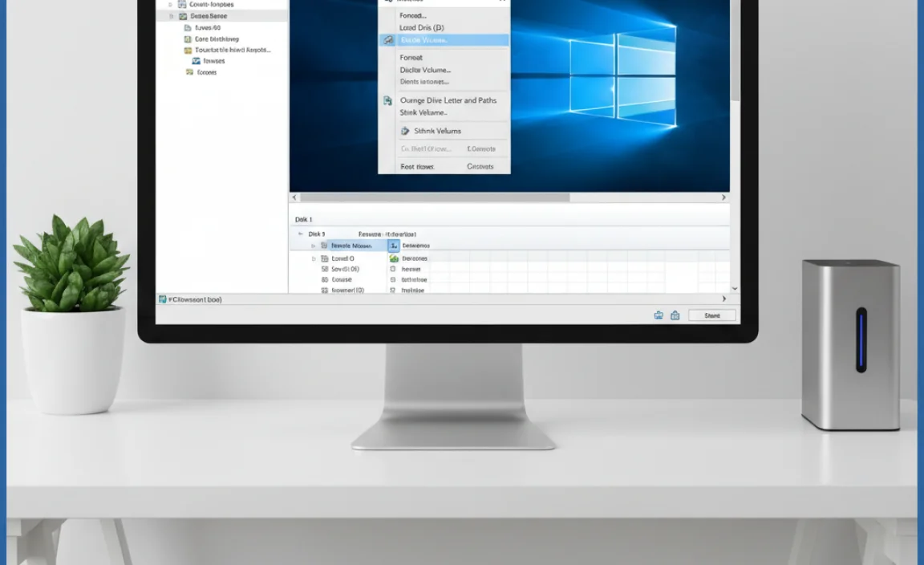Viewport: 924px width, 565px height.
Task: Click the status bar text at window bottom
Action: tap(191, 299)
